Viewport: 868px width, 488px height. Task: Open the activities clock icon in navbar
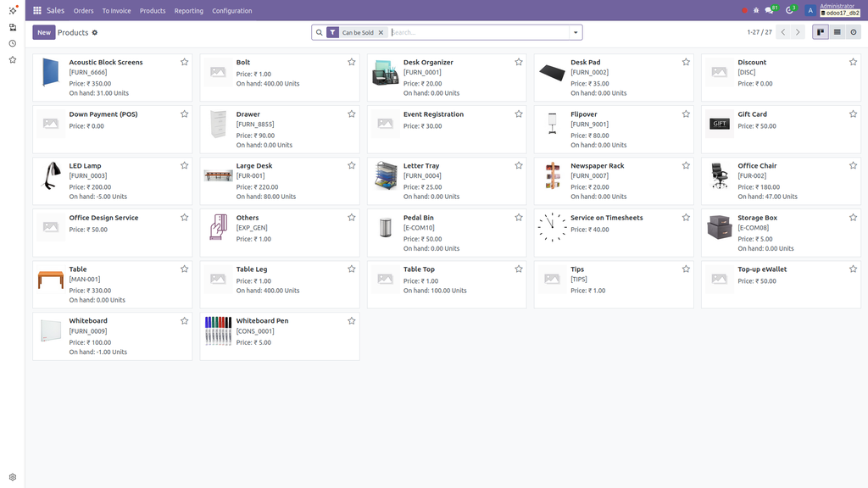pos(789,10)
